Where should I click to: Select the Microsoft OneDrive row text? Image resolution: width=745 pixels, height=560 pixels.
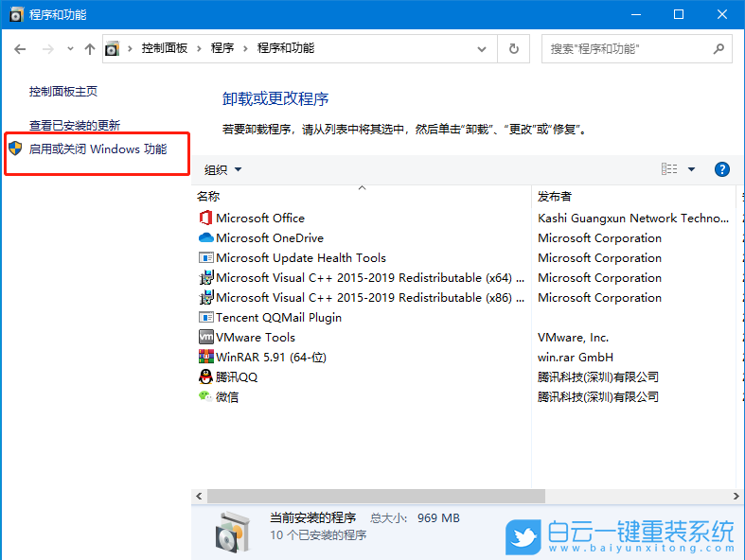click(270, 238)
